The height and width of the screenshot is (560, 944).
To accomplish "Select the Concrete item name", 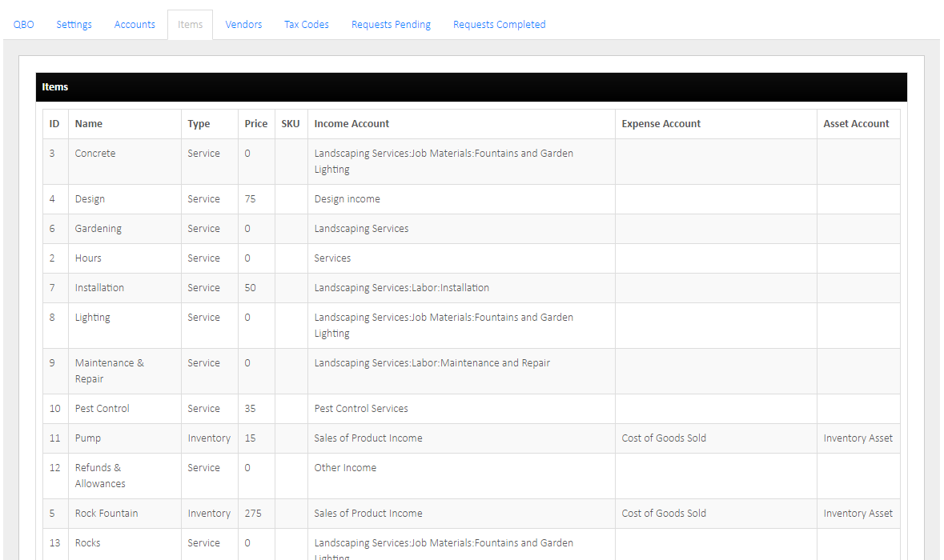I will (x=95, y=154).
